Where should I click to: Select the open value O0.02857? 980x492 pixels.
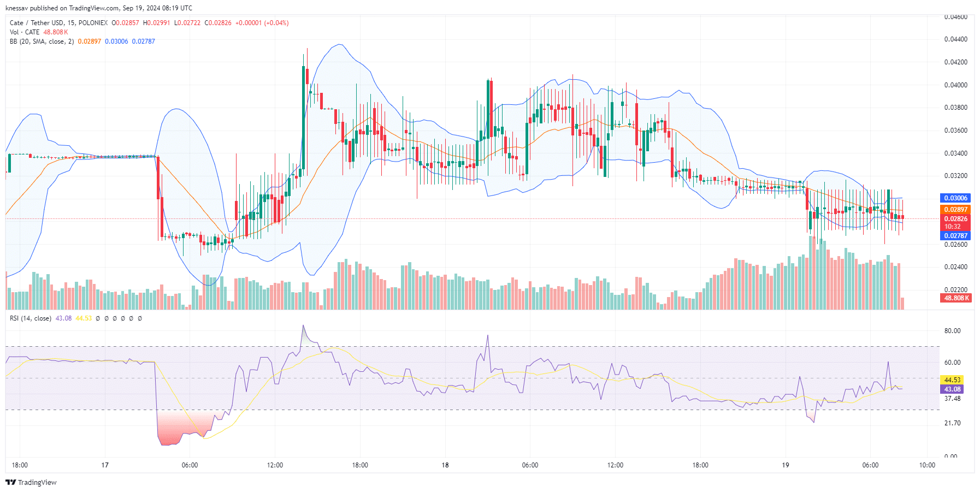click(125, 23)
